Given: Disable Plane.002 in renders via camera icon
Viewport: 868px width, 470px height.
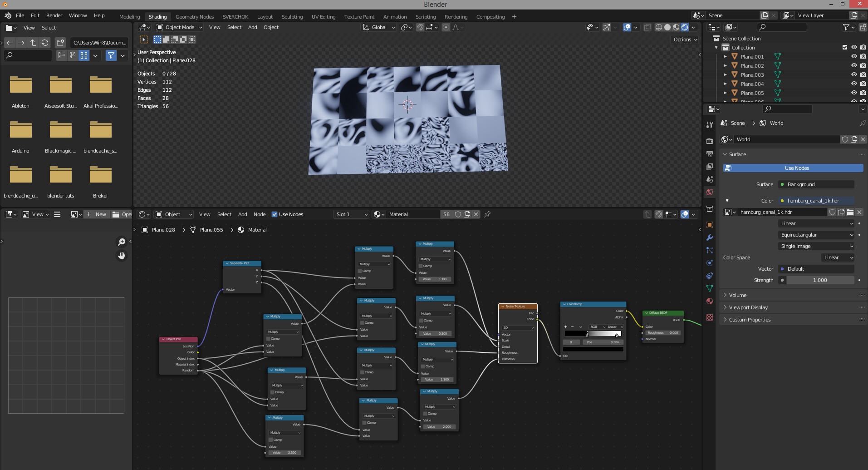Looking at the screenshot, I should (x=863, y=65).
